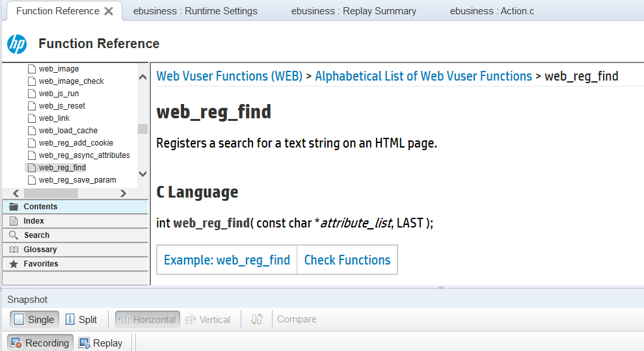Click the page icon beside web_load_cache
This screenshot has width=644, height=351.
(32, 131)
